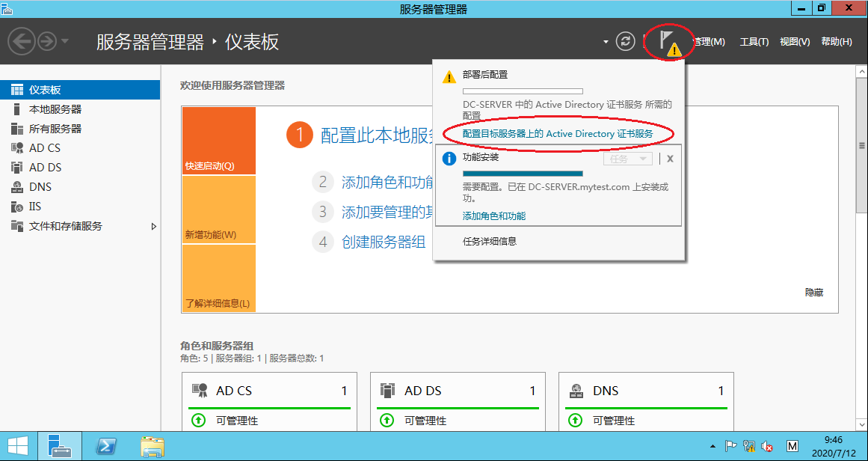
Task: Launch PowerShell from the taskbar
Action: click(x=105, y=445)
